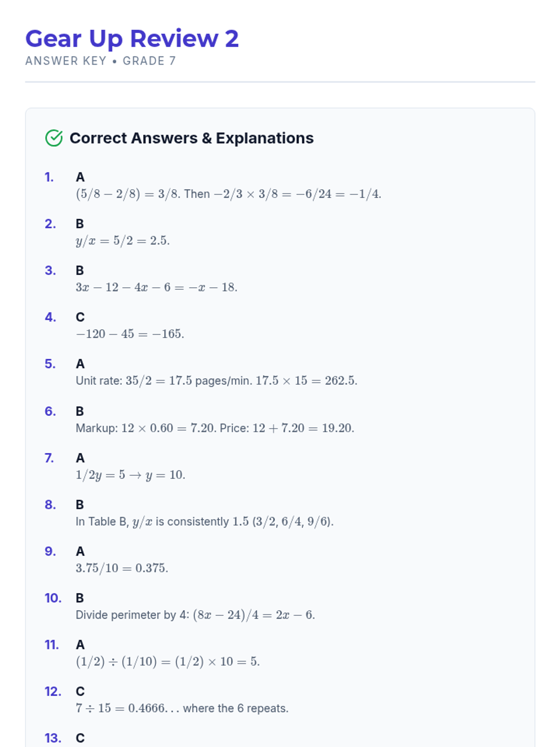Click the 3.75/10 = 0.375 explanation
This screenshot has width=560, height=747.
tap(122, 569)
